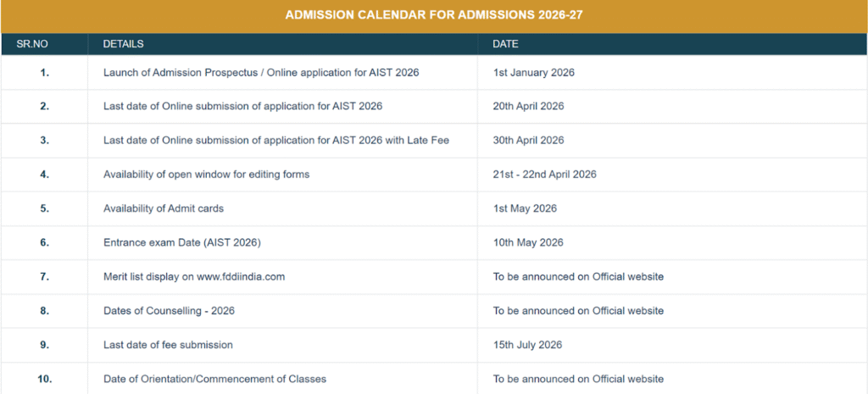Click the date 1st January 2026
Viewport: 868px width, 394px height.
click(x=533, y=73)
